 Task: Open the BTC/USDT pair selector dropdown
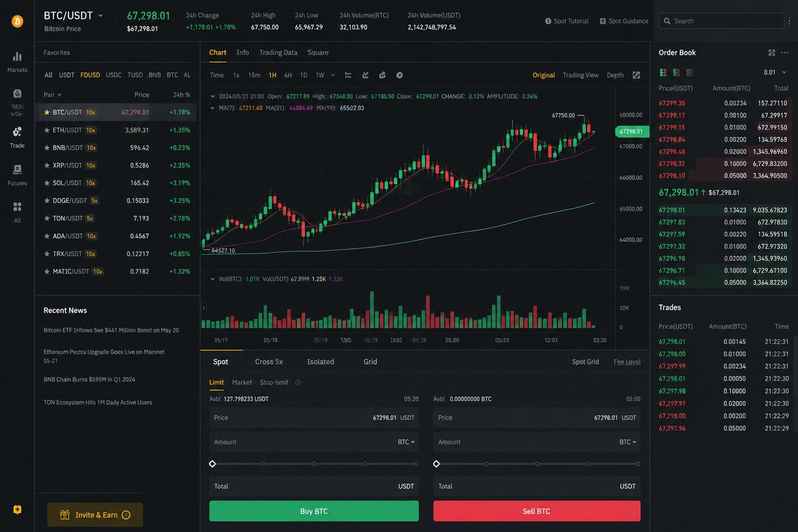[100, 15]
